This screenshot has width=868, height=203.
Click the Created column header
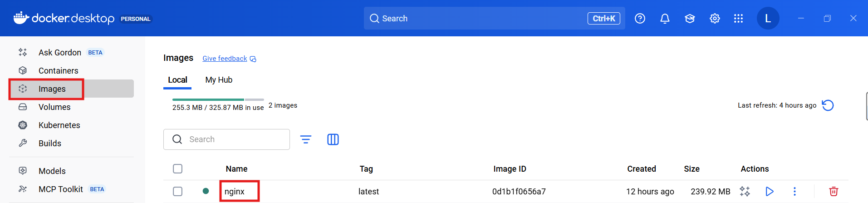pyautogui.click(x=642, y=169)
